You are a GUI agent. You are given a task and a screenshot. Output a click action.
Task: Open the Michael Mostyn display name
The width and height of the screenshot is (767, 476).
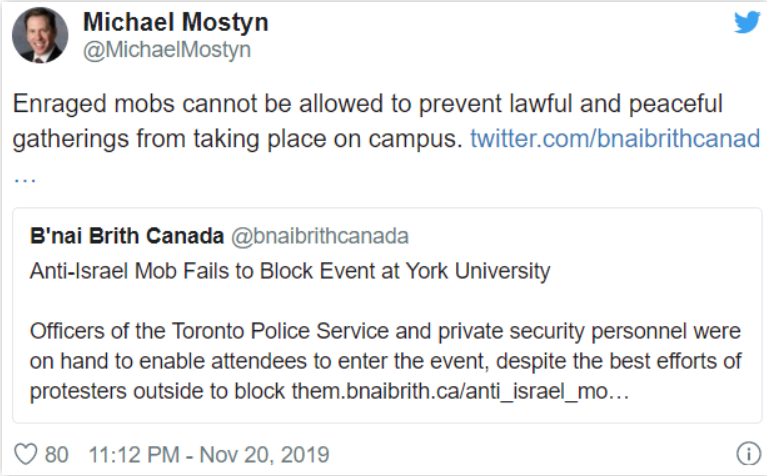tap(175, 22)
